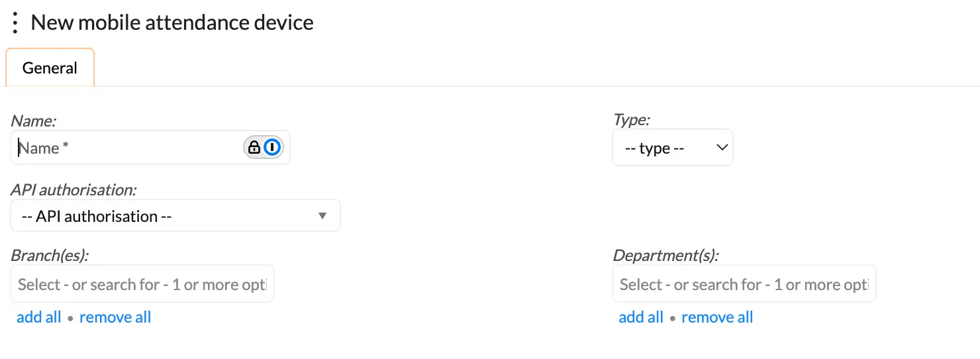The width and height of the screenshot is (980, 359).
Task: Click "add all" under Department(s)
Action: 640,317
